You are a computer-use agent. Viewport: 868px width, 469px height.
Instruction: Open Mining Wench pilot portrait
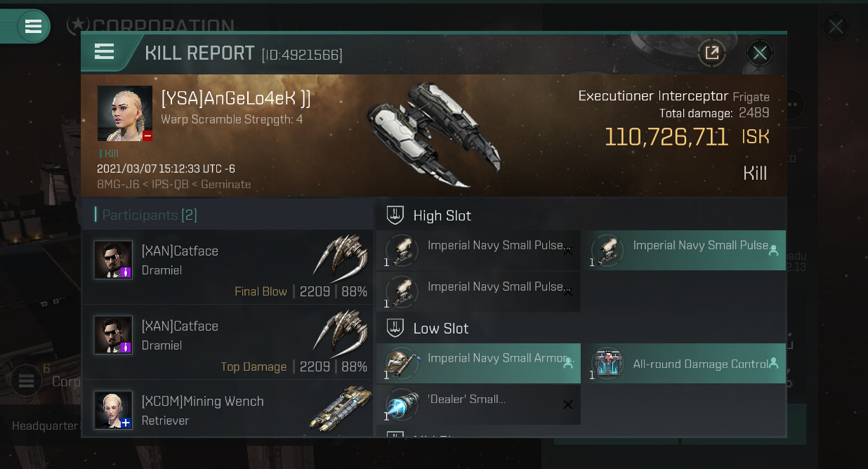[x=113, y=410]
